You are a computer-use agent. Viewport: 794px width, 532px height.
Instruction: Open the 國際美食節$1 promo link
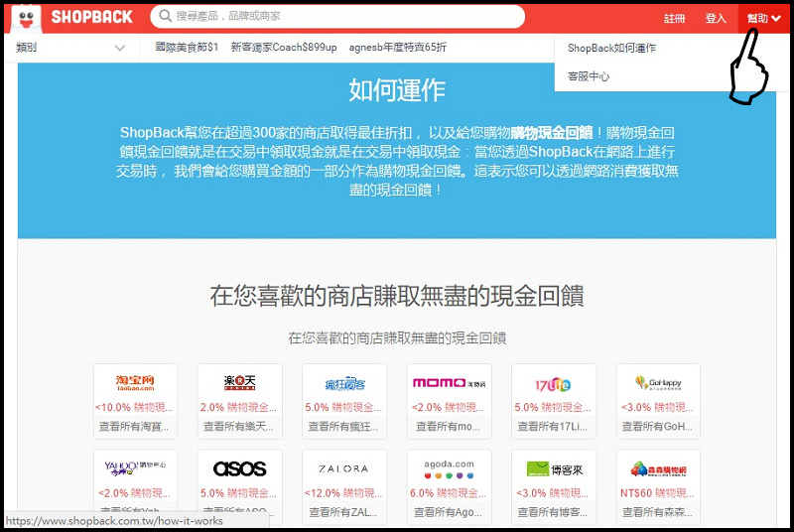pyautogui.click(x=187, y=47)
